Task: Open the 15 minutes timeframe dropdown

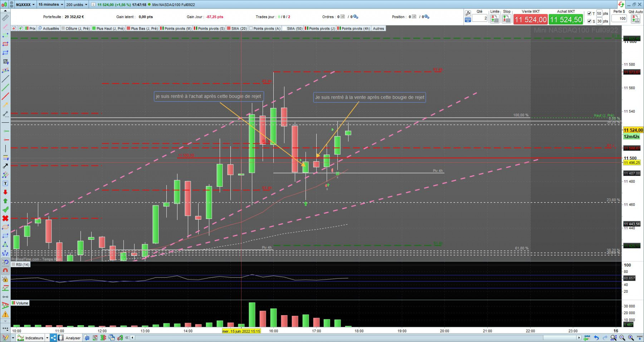Action: 50,4
